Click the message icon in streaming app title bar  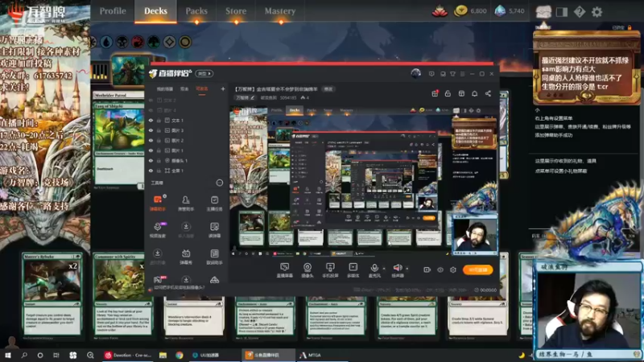point(431,74)
